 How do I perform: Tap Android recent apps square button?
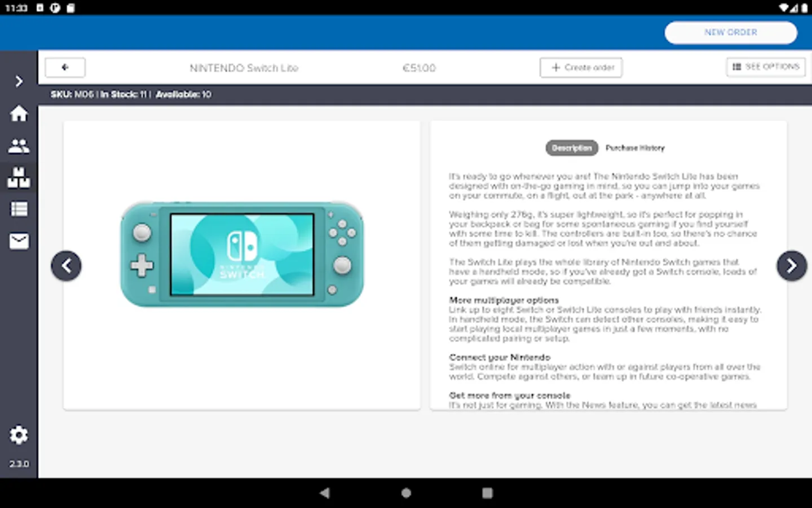[x=488, y=493]
